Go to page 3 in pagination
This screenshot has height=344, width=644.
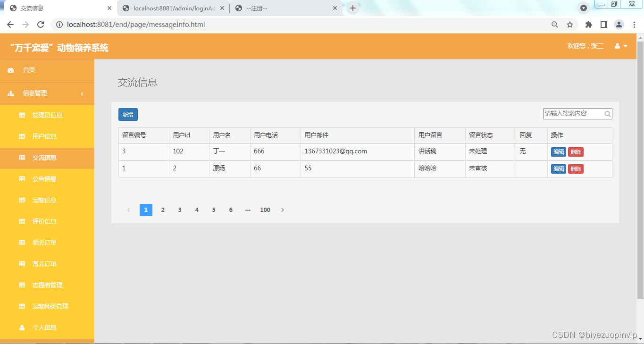[180, 210]
